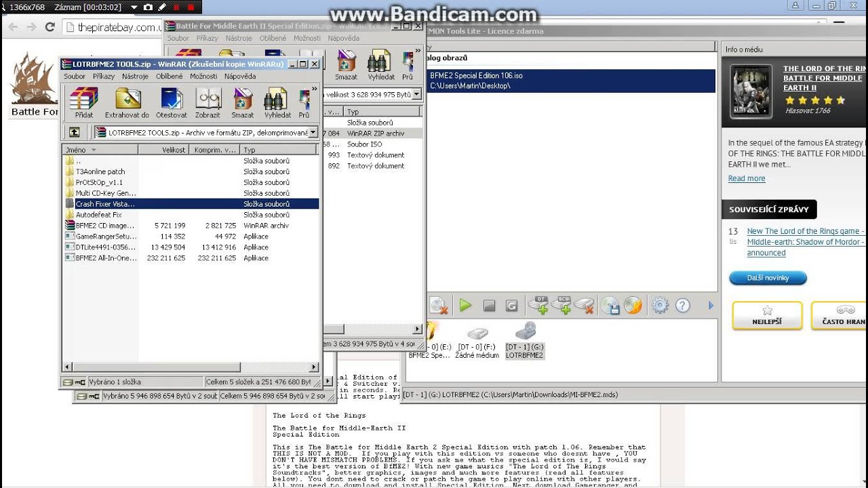Click Bandicam red stop recording button
Image resolution: width=868 pixels, height=488 pixels.
(191, 7)
